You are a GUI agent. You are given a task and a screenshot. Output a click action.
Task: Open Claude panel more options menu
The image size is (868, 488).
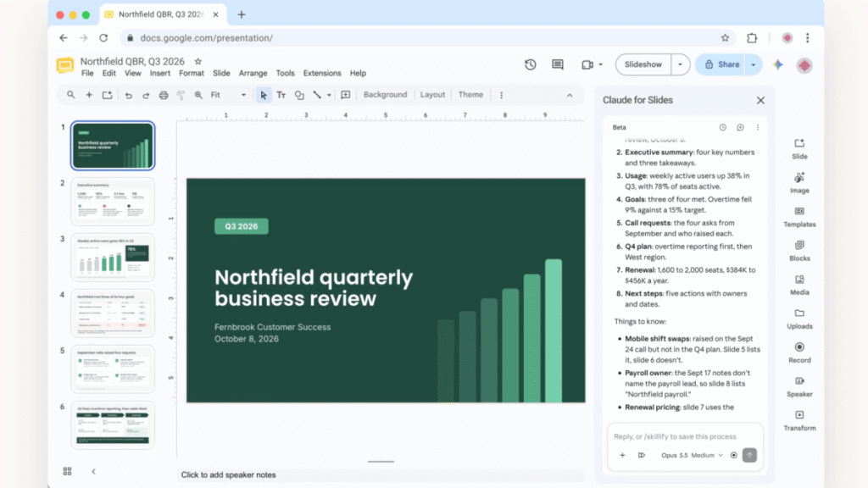coord(758,127)
